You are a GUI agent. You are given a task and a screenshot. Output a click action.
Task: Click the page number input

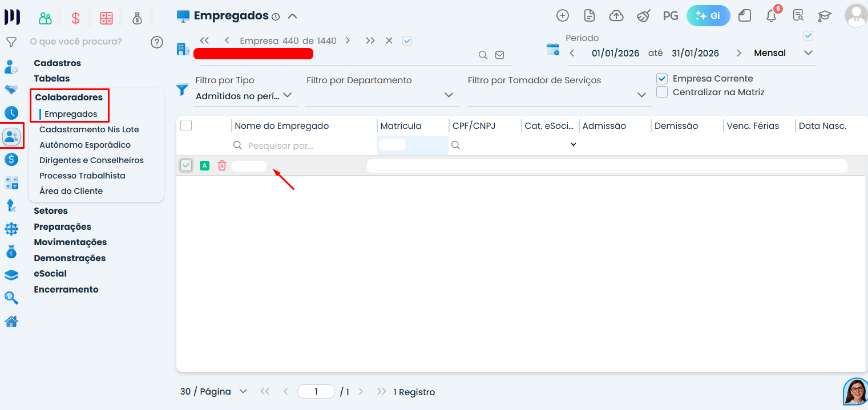click(316, 392)
